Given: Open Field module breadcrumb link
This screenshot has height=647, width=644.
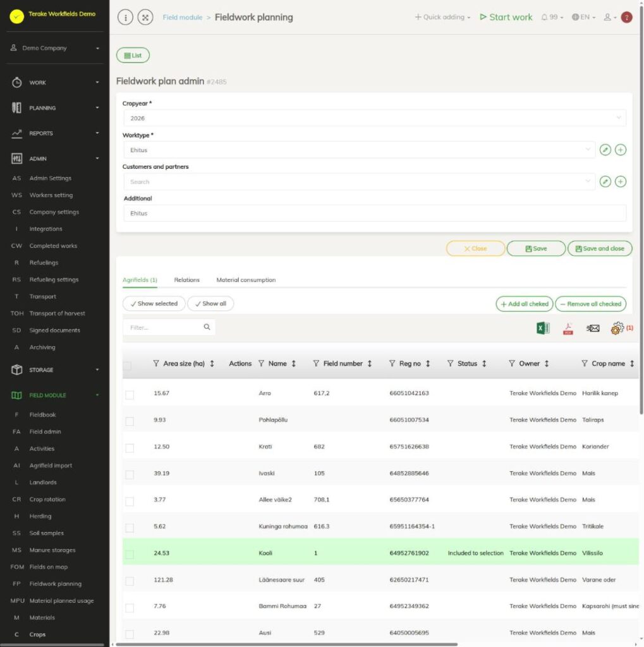Looking at the screenshot, I should pyautogui.click(x=183, y=17).
